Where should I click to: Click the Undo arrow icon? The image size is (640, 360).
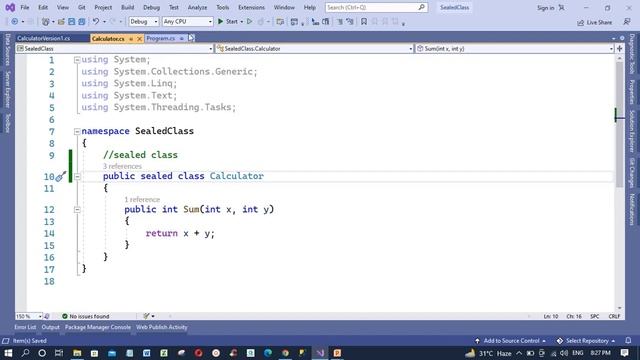point(96,22)
